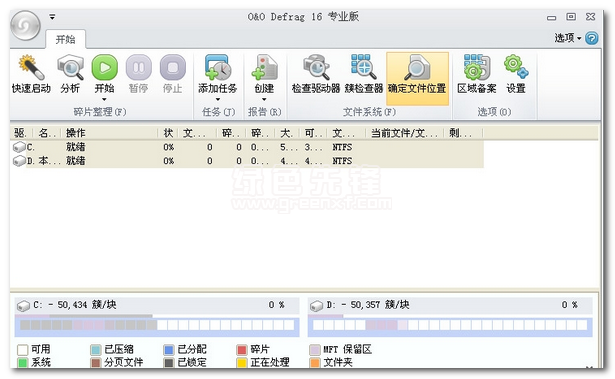Select Determine File Position (确定文件位置)
615x379 pixels.
(417, 78)
